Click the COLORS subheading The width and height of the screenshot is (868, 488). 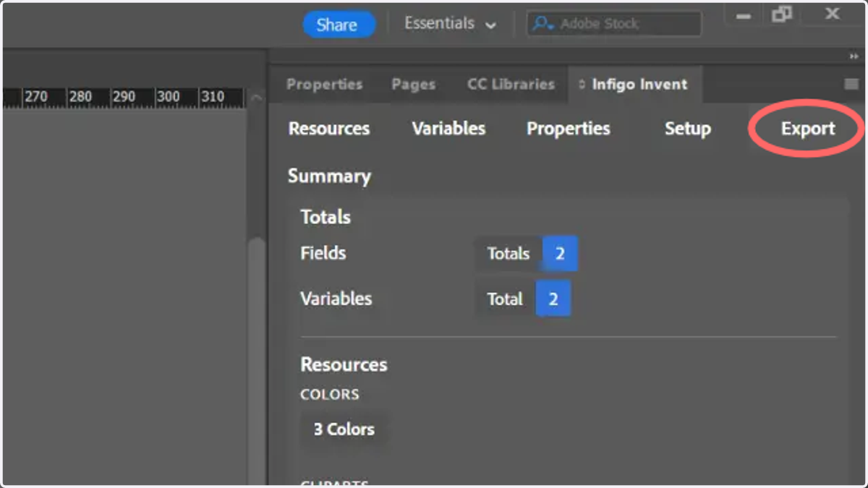330,395
